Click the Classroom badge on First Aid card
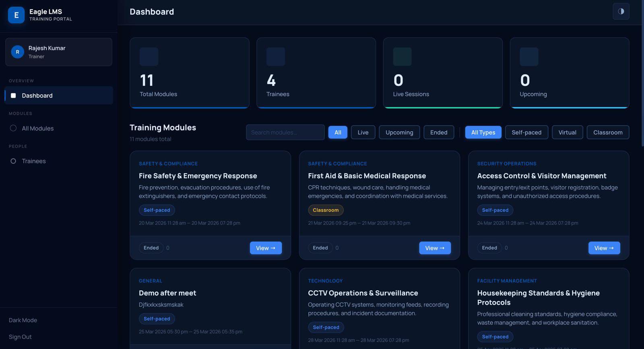Screen dimensions: 644x349 tap(326, 210)
